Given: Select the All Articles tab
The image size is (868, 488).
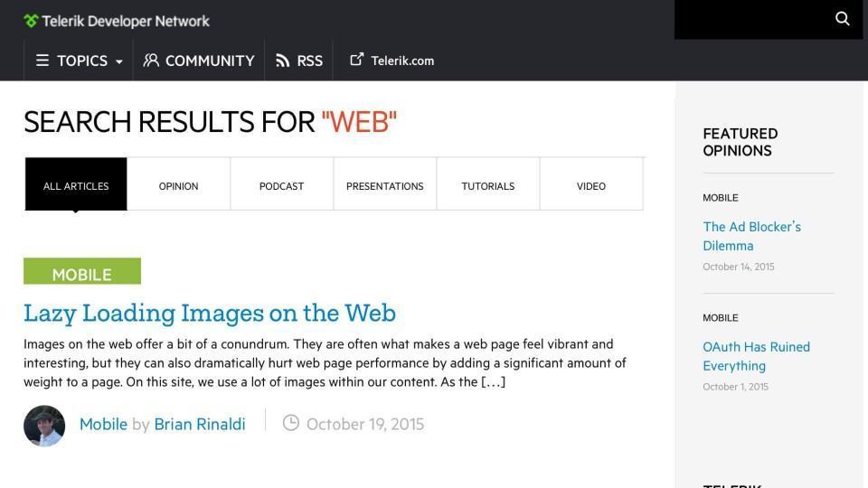Looking at the screenshot, I should coord(76,186).
